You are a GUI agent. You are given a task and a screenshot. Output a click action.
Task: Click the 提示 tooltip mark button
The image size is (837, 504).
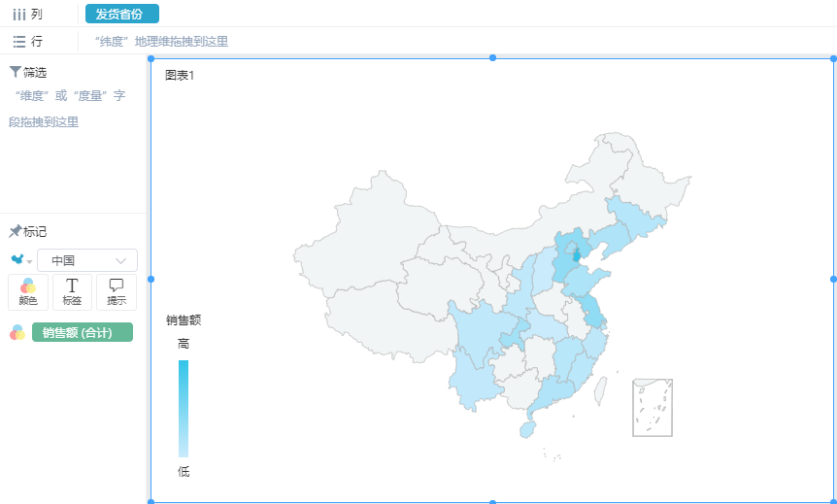coord(117,292)
